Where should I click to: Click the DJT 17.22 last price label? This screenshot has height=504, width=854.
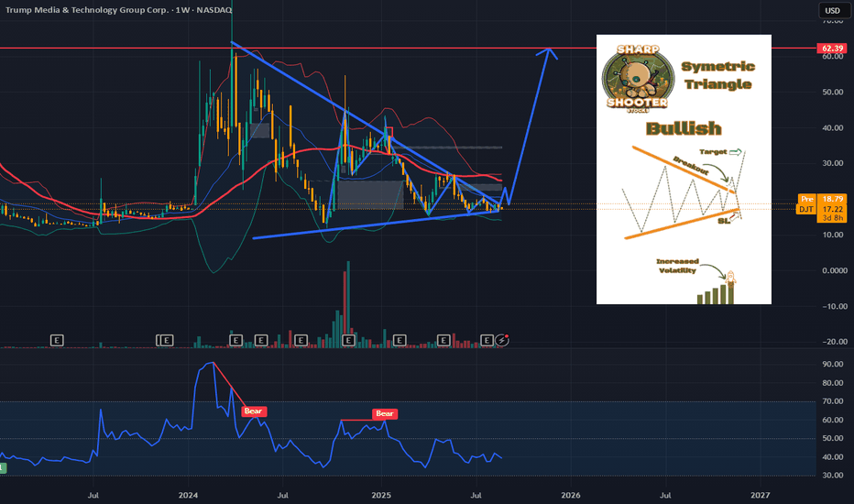coord(822,209)
